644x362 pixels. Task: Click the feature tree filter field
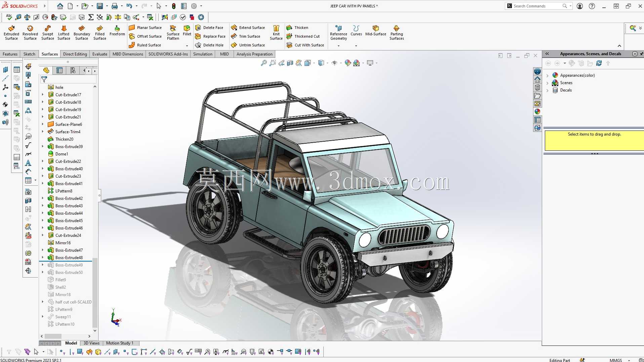(69, 79)
